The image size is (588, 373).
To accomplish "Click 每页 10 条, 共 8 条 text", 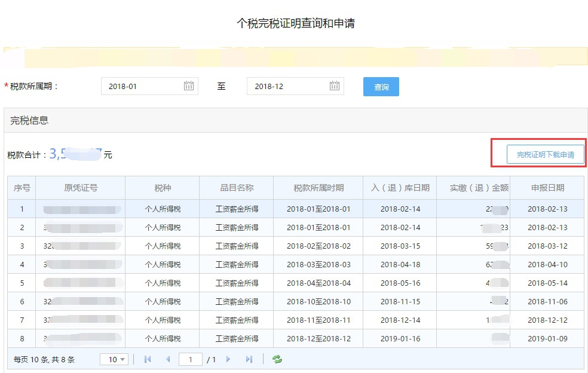I will (44, 359).
